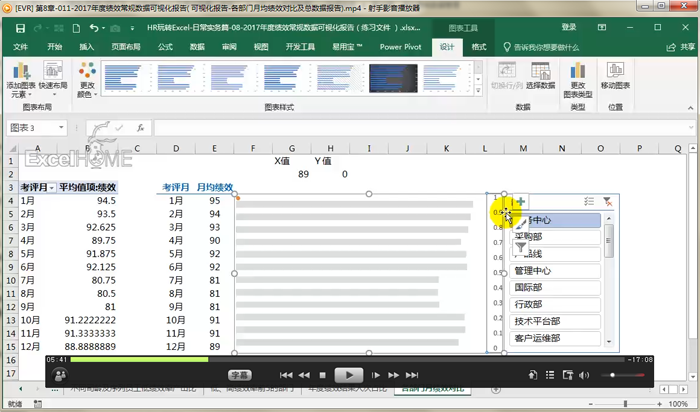Open the Change Colors dropdown
This screenshot has width=700, height=412.
point(87,78)
